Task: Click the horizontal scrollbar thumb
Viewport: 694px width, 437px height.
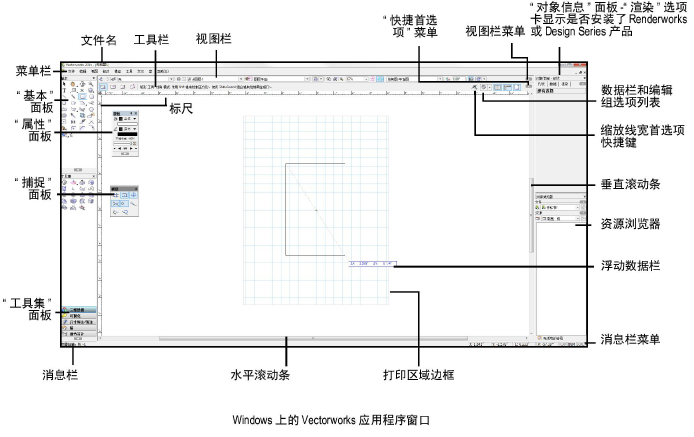Action: [x=313, y=339]
